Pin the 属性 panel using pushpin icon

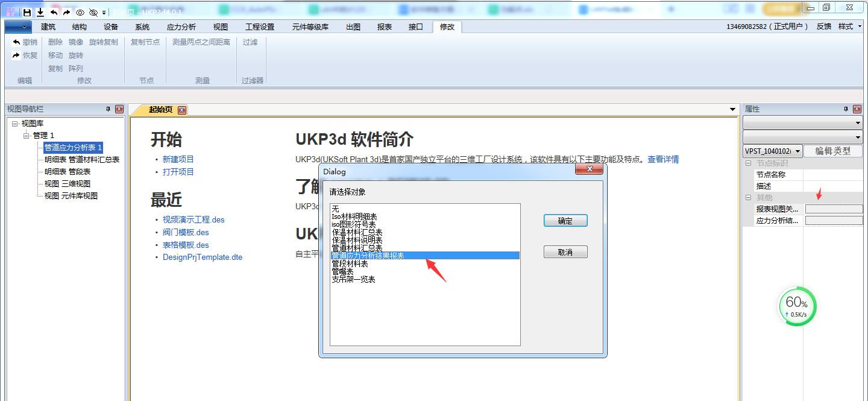[846, 109]
